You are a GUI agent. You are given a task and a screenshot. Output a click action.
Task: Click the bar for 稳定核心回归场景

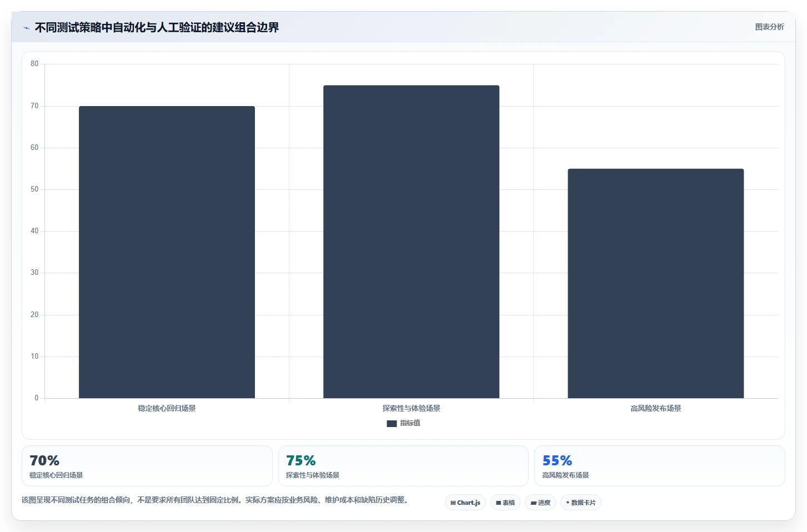pos(167,252)
